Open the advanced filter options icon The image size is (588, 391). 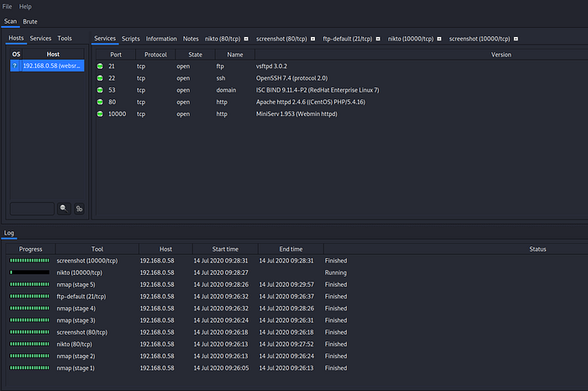79,209
